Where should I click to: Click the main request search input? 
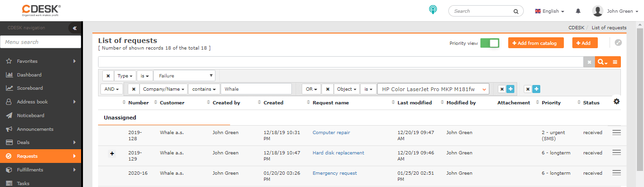pyautogui.click(x=340, y=62)
